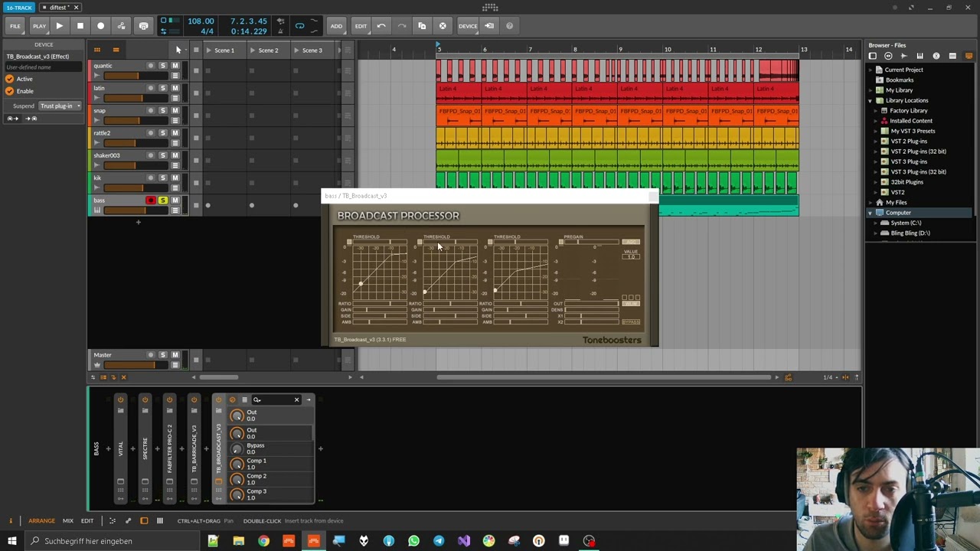Image resolution: width=980 pixels, height=551 pixels.
Task: Toggle arranger loop icon
Action: tap(299, 26)
